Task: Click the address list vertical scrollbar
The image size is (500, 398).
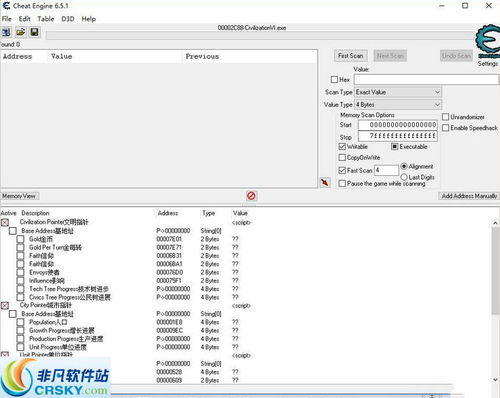Action: (x=495, y=301)
